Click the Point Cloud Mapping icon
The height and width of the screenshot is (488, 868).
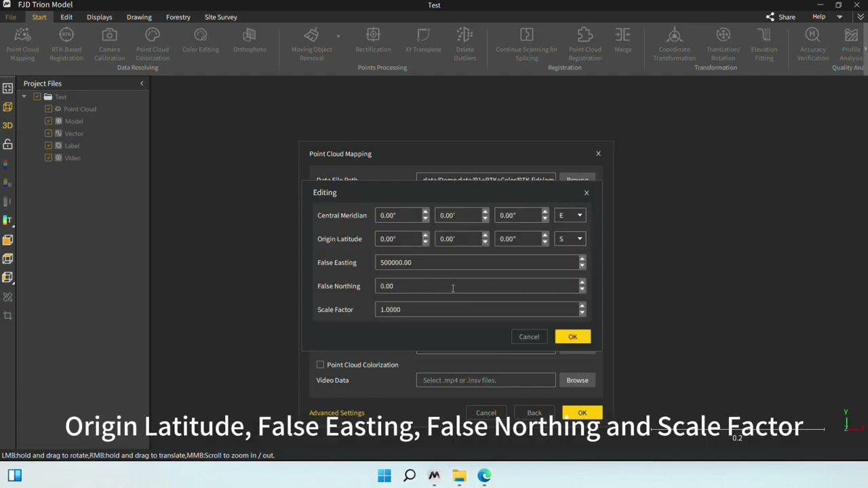(22, 35)
